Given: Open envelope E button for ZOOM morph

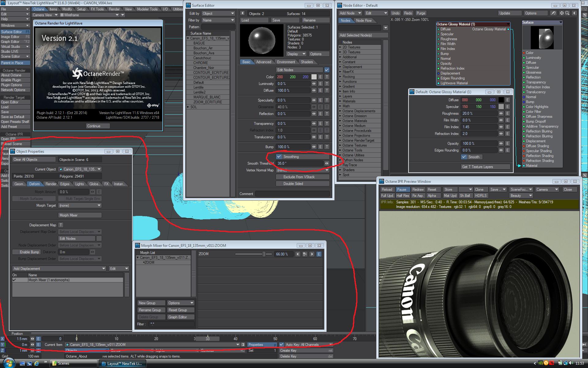Looking at the screenshot, I should click(x=319, y=254).
